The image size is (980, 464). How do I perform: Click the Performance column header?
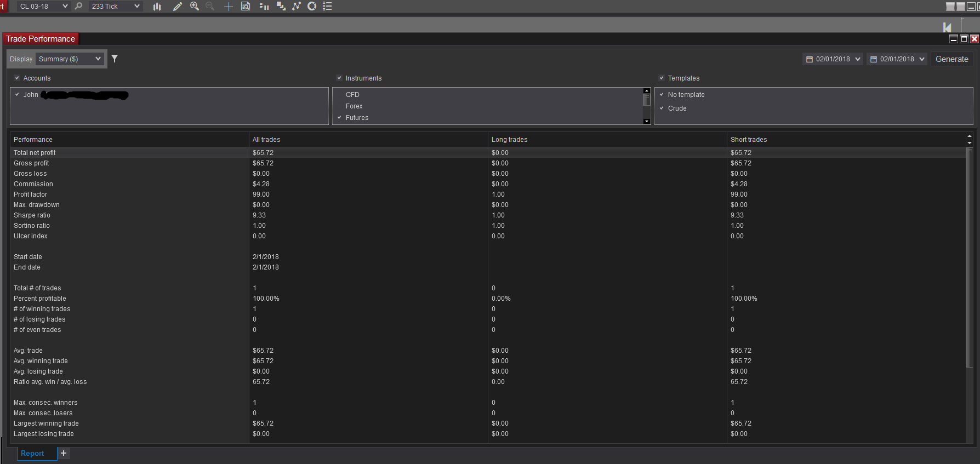pyautogui.click(x=129, y=140)
